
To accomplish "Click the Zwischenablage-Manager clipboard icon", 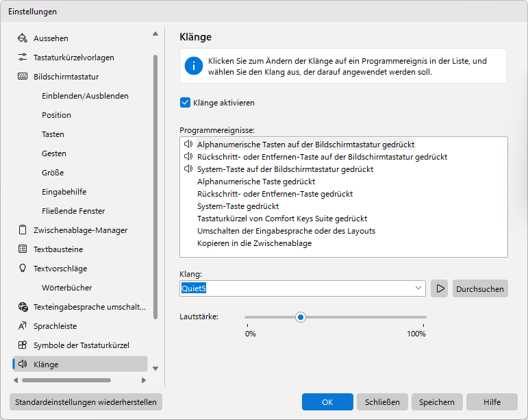I will [23, 230].
